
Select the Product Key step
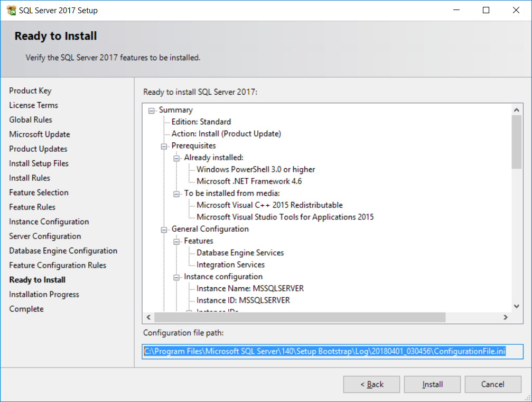click(x=30, y=91)
